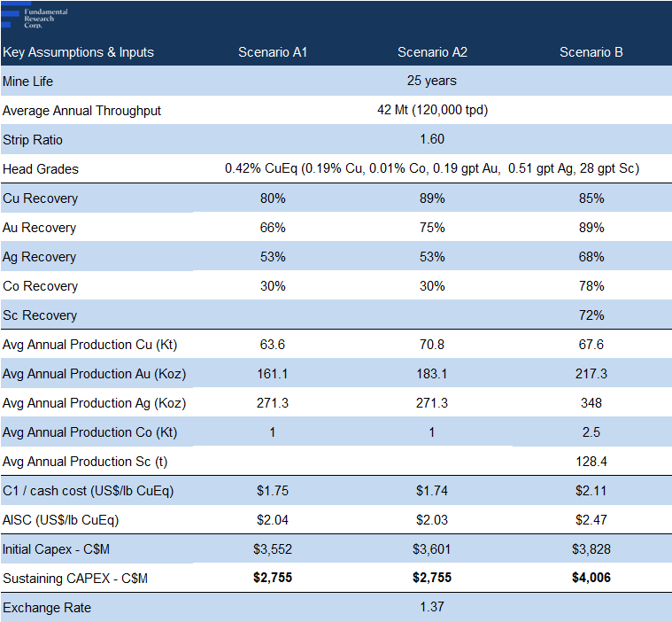Image resolution: width=672 pixels, height=622 pixels.
Task: Click the Exchange Rate value 1.37
Action: click(x=432, y=608)
